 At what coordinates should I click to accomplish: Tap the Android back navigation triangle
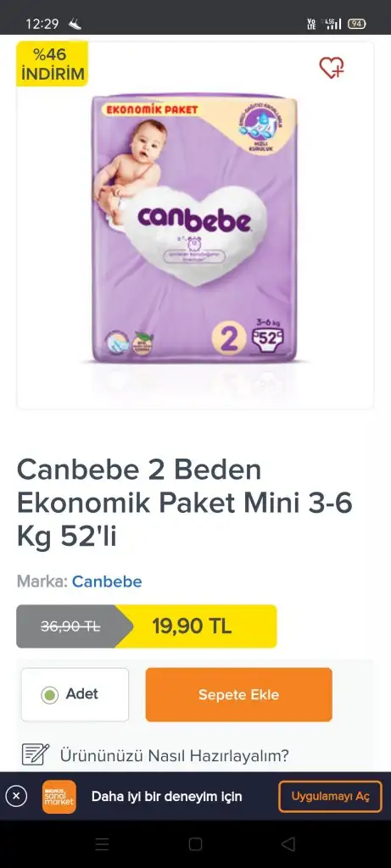[288, 843]
